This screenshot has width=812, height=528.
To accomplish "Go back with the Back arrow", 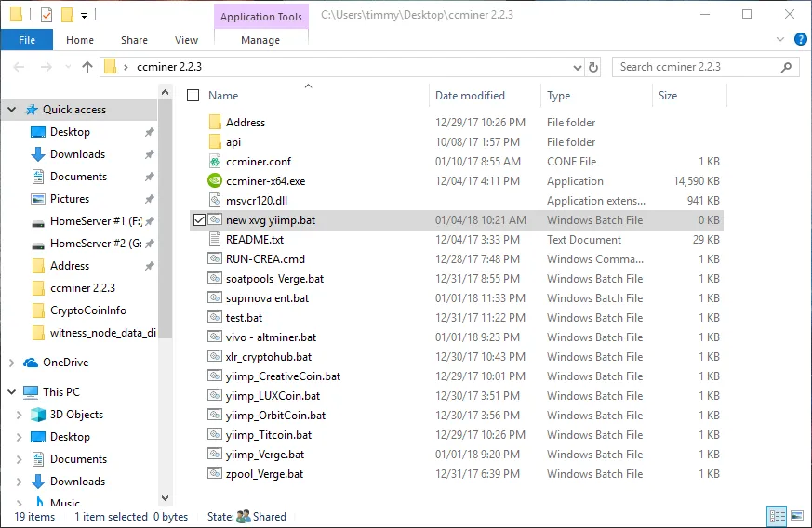I will pyautogui.click(x=20, y=67).
